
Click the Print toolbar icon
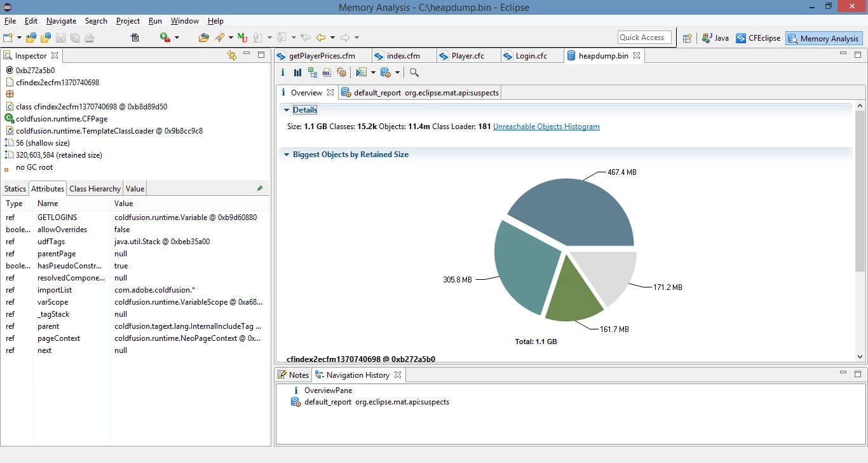pos(89,38)
